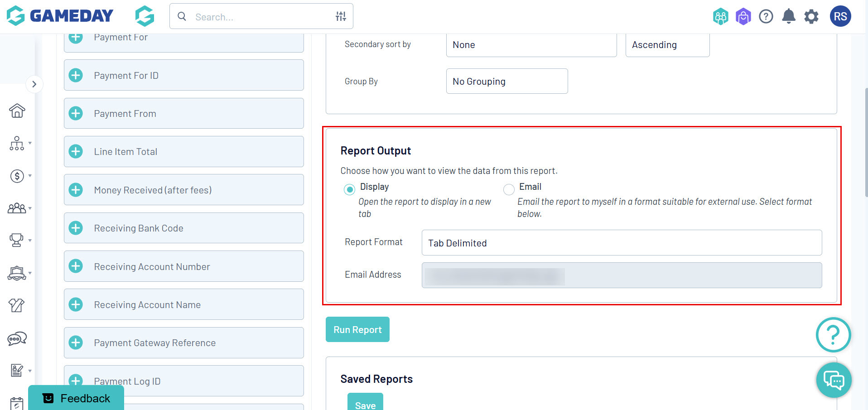Screen dimensions: 868x410
Task: Add the Receiving Bank Code field
Action: (76, 228)
